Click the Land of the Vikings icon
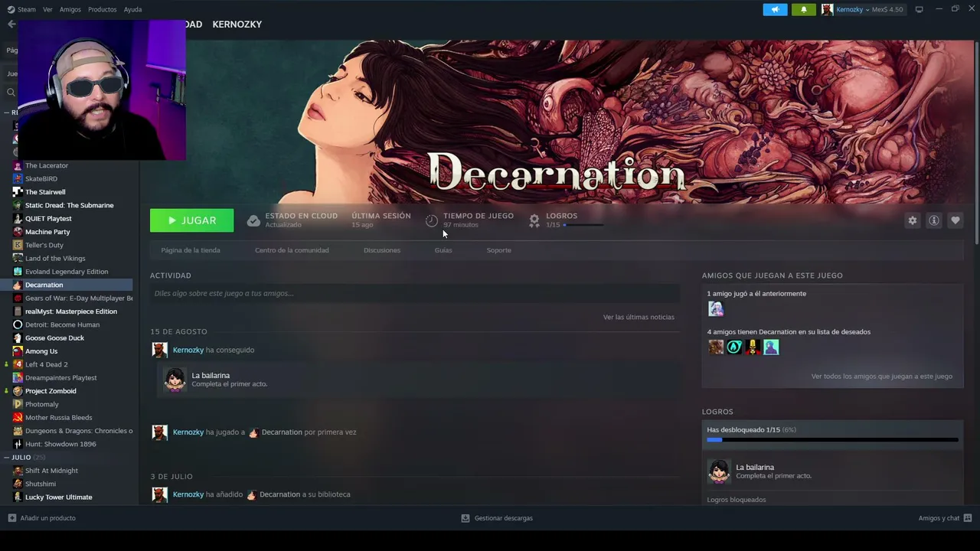This screenshot has height=551, width=980. click(18, 259)
